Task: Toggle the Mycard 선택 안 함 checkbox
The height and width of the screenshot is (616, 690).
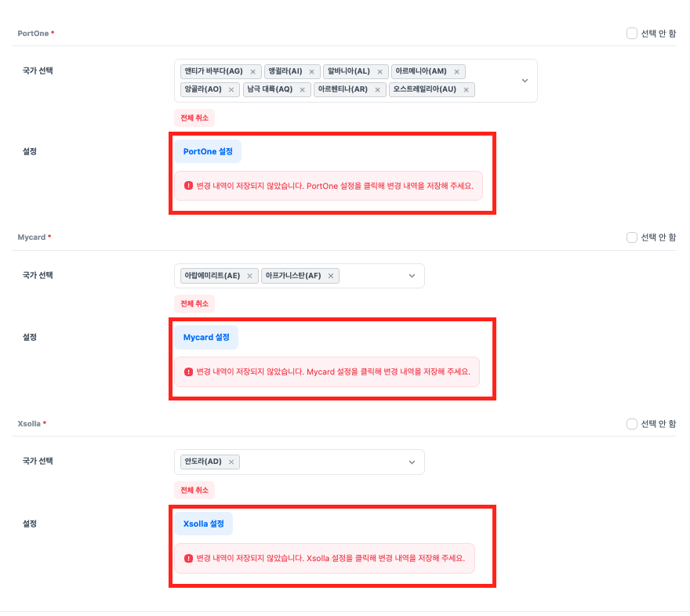Action: click(x=632, y=237)
